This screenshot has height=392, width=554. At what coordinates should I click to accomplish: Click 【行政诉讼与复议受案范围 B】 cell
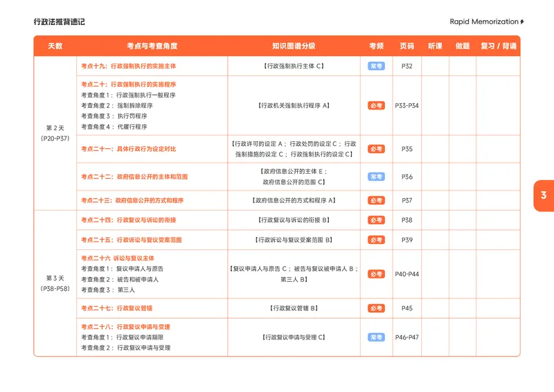294,240
